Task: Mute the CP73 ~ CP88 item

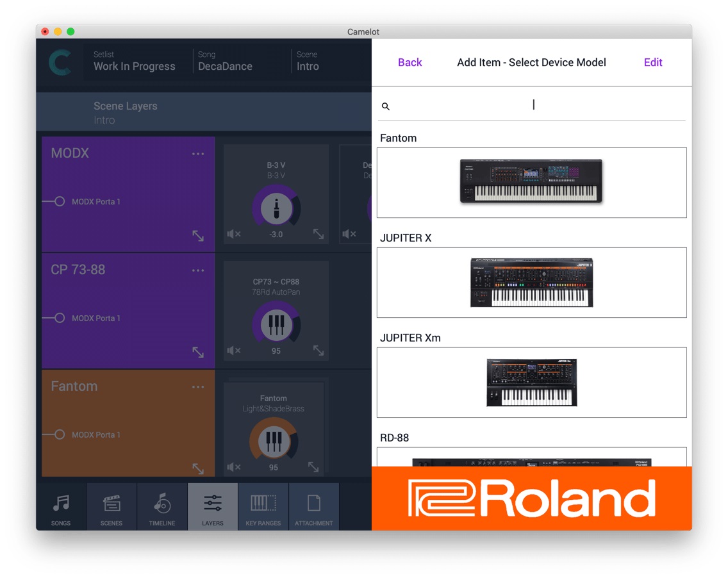Action: pyautogui.click(x=233, y=351)
